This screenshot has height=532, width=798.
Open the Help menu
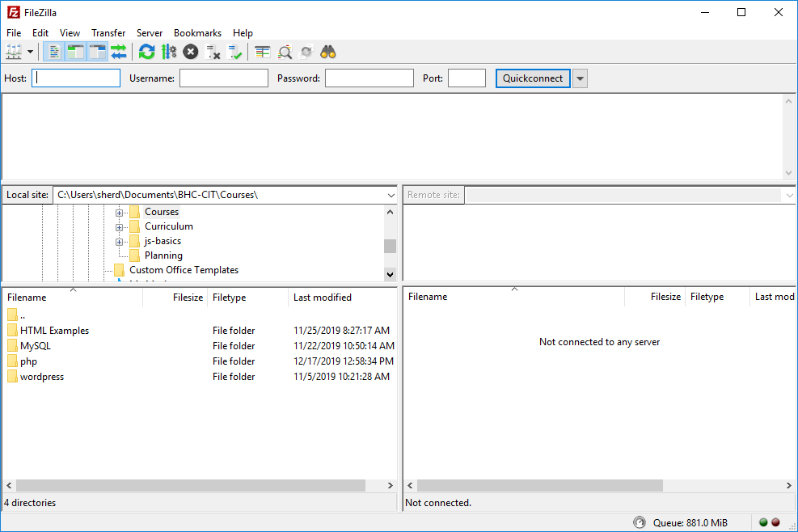click(x=243, y=32)
